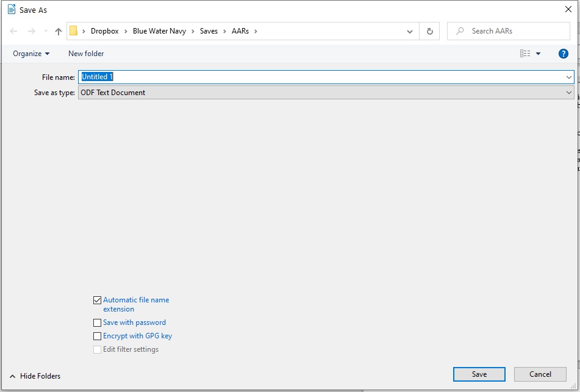Screen dimensions: 580x392
Task: Click the Search AARs field
Action: click(508, 31)
